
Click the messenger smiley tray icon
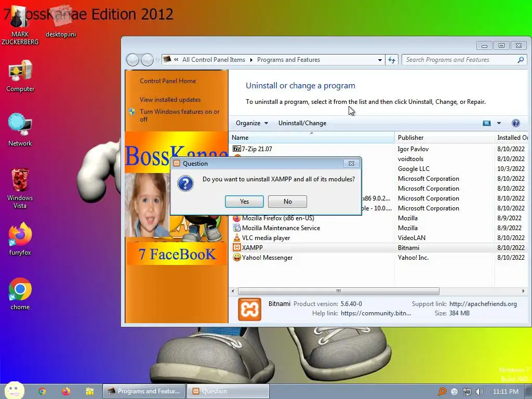(454, 392)
